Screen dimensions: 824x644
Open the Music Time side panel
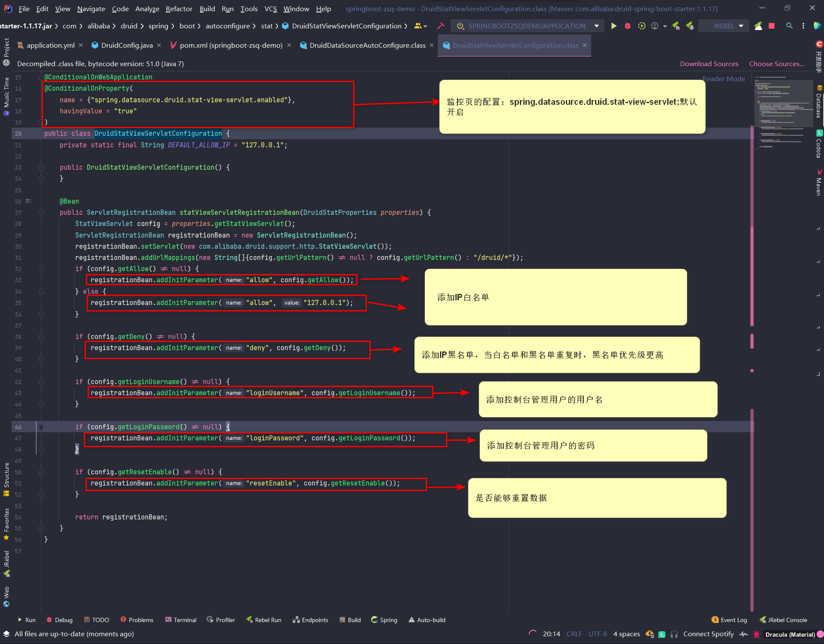point(6,97)
